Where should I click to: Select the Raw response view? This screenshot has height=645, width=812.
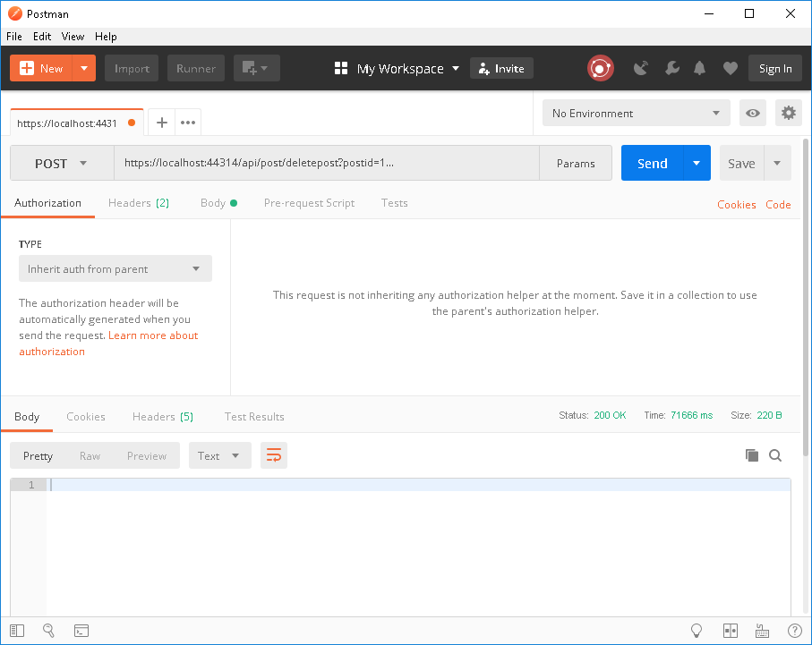point(90,455)
